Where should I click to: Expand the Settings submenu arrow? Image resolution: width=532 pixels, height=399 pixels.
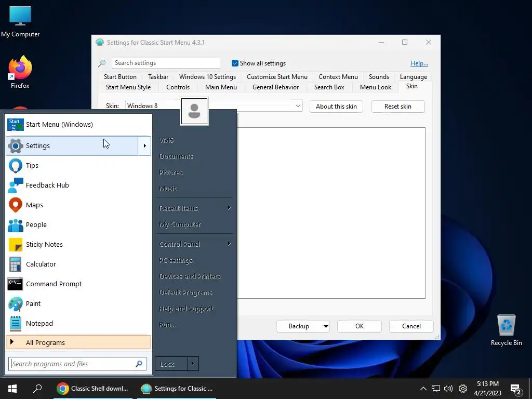[144, 146]
